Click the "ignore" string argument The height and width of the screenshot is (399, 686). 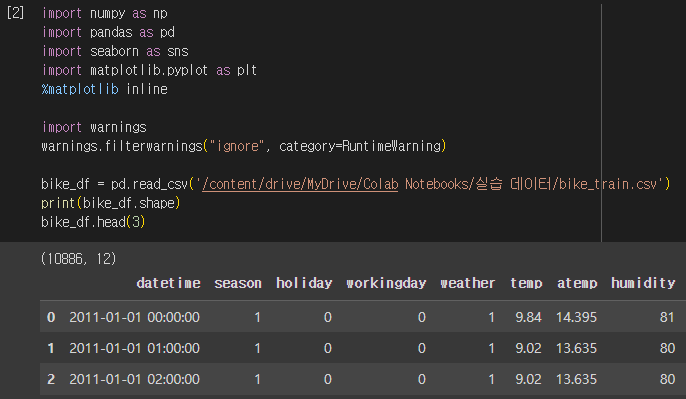(237, 146)
